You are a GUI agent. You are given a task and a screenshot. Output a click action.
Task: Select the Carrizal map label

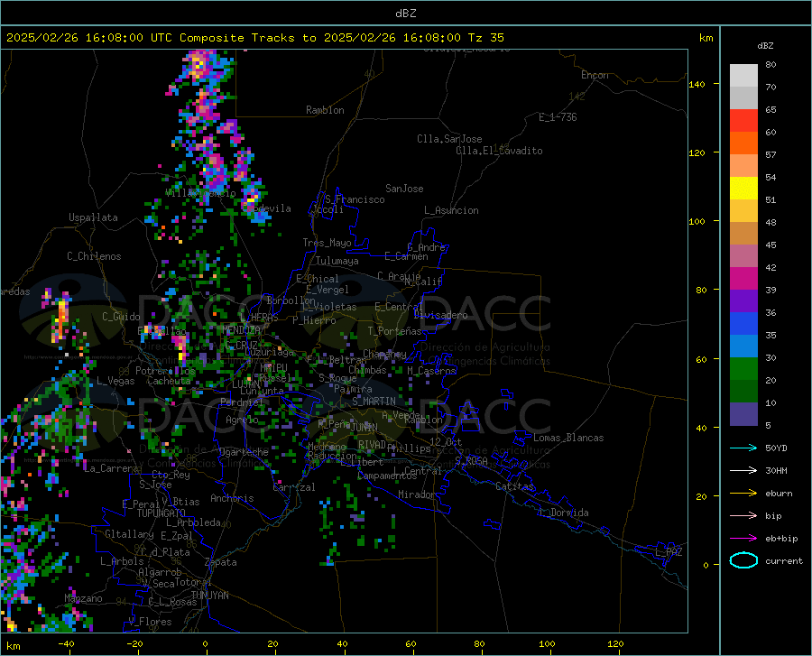point(293,487)
